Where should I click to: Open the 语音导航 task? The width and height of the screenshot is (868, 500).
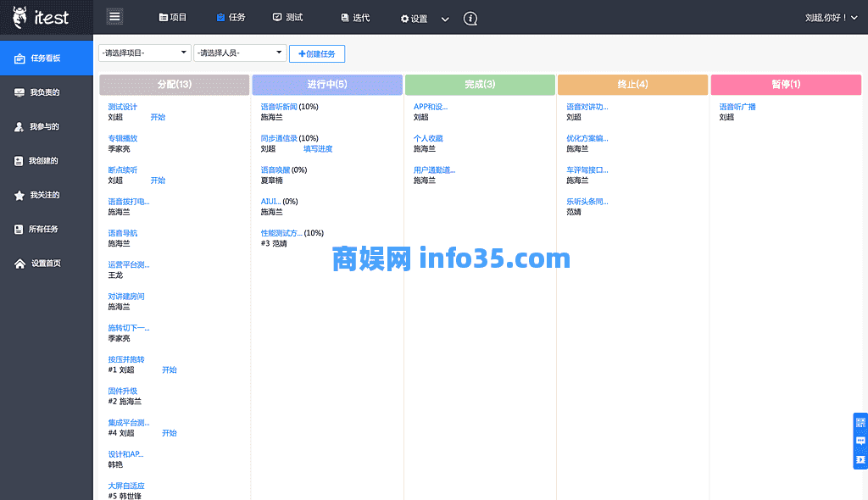[122, 233]
